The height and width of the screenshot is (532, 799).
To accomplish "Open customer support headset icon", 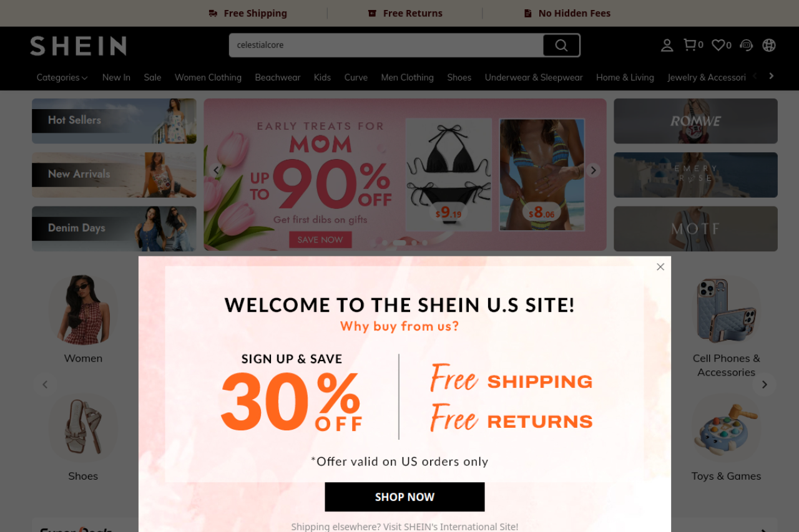I will click(746, 45).
